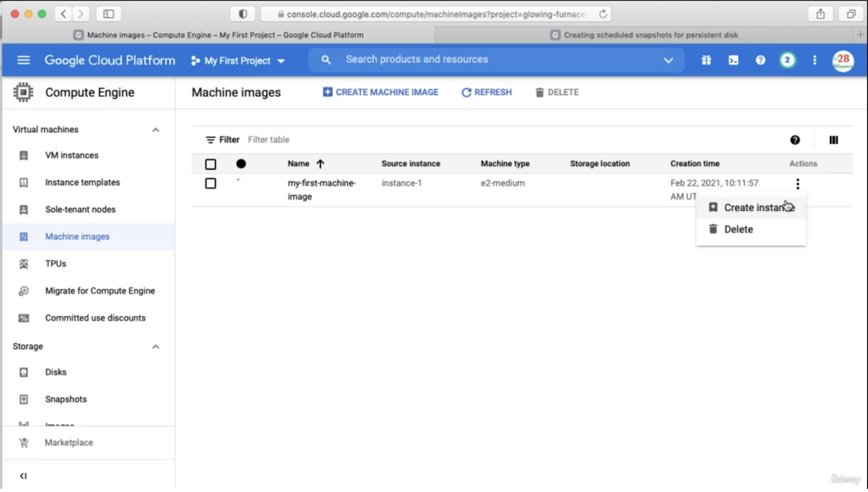The image size is (868, 492).
Task: Click the search magnifier icon
Action: point(326,60)
